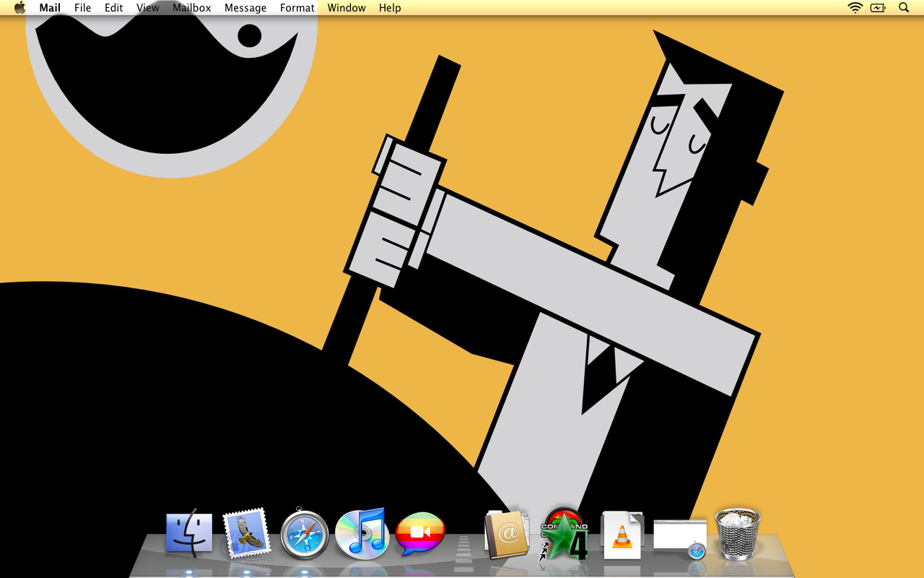Click the Mail stamp icon in Dock
Image resolution: width=924 pixels, height=578 pixels.
pyautogui.click(x=246, y=533)
